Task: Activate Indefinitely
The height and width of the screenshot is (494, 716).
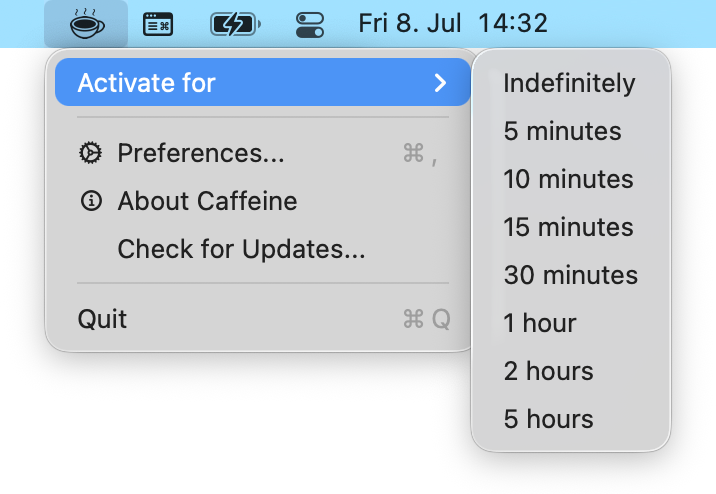Action: point(571,83)
